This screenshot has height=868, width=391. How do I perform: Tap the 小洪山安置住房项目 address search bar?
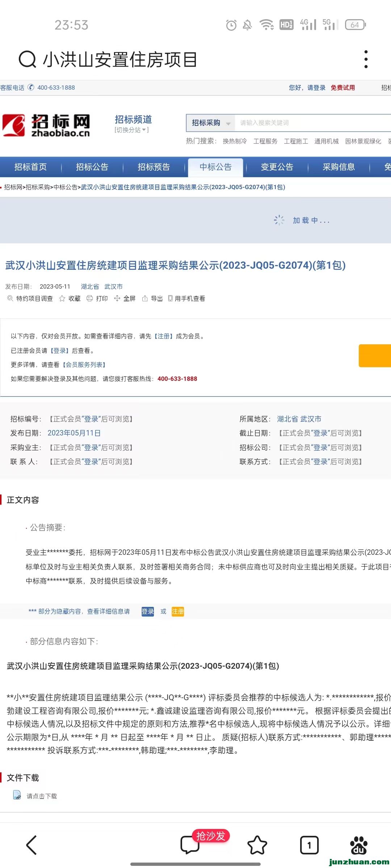pyautogui.click(x=120, y=59)
